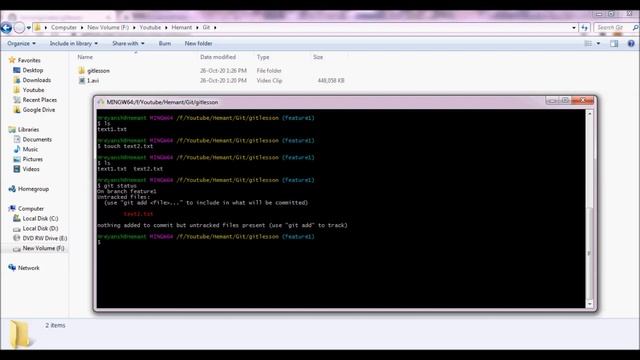Open Google Drive in Favorites
640x360 pixels.
coord(34,110)
